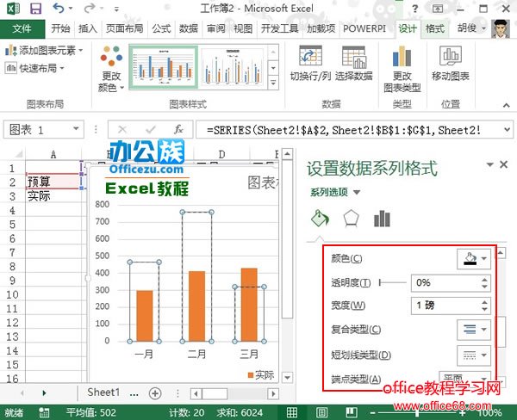Image resolution: width=517 pixels, height=420 pixels.
Task: Open Page Layout ribbon tab
Action: click(125, 28)
